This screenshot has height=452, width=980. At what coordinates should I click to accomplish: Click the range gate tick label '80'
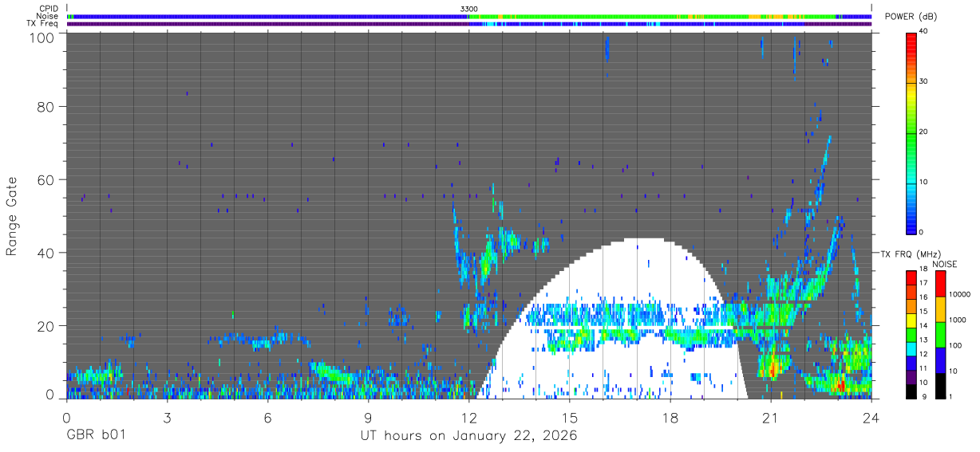(x=46, y=106)
